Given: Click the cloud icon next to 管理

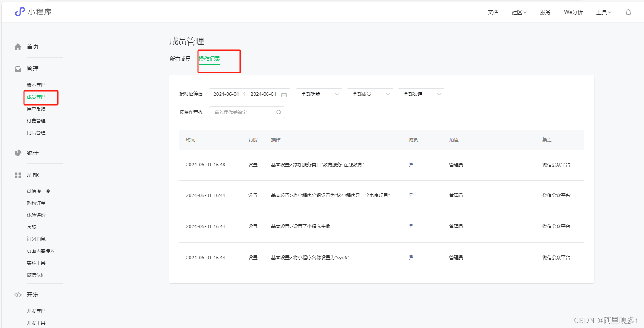Looking at the screenshot, I should coord(18,68).
